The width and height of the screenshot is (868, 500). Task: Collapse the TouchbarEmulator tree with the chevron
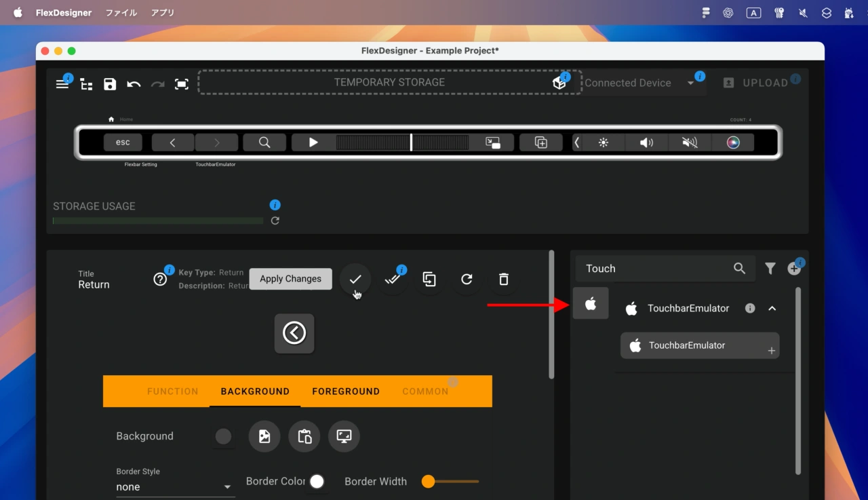772,308
